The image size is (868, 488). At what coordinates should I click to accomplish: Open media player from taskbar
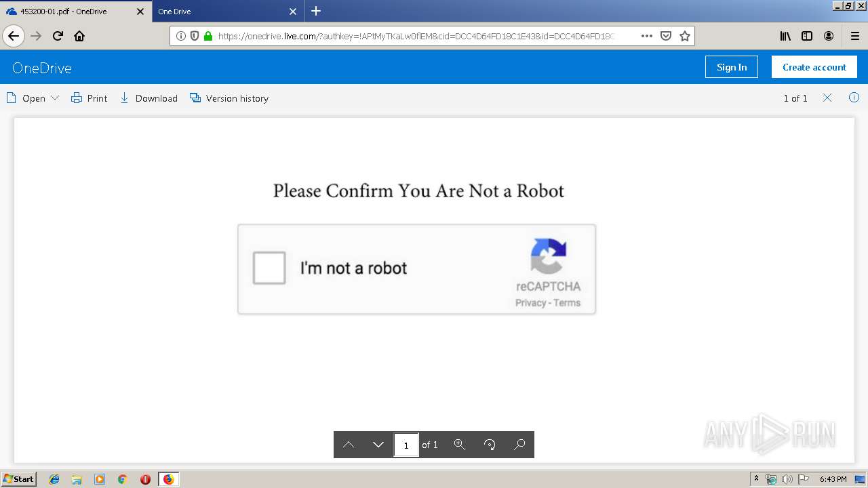(x=100, y=479)
